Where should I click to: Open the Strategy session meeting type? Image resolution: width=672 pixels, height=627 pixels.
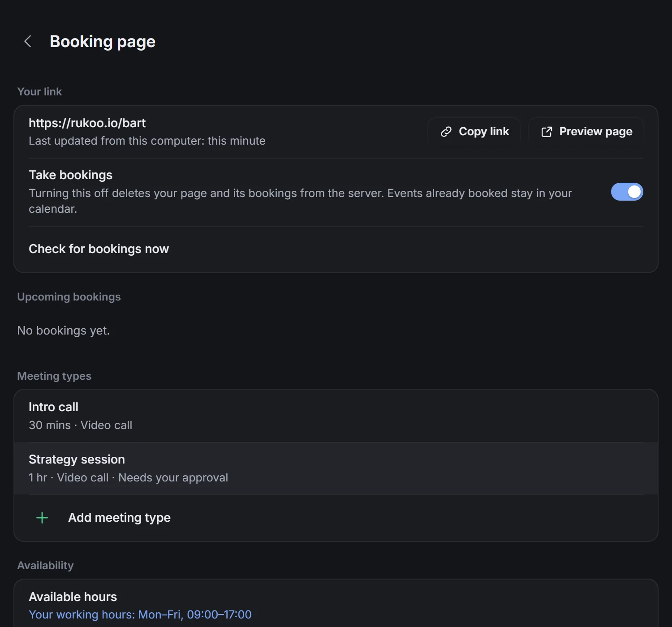coord(336,468)
